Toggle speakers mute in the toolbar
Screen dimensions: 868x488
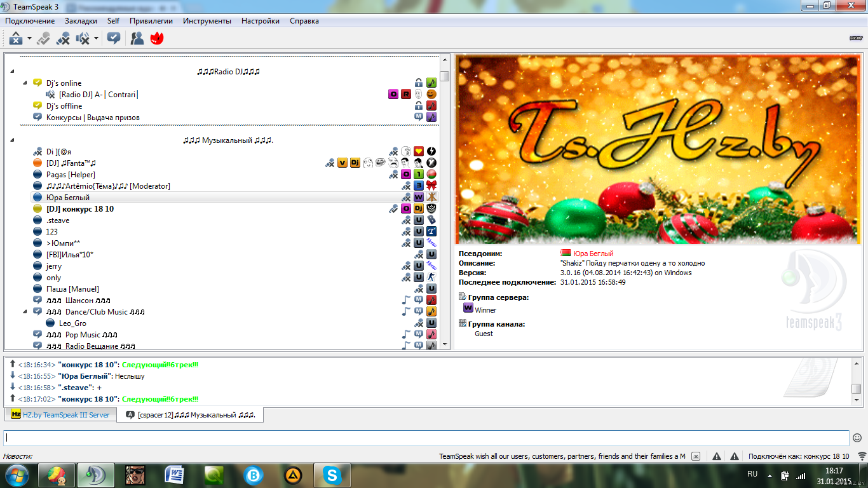tap(83, 39)
